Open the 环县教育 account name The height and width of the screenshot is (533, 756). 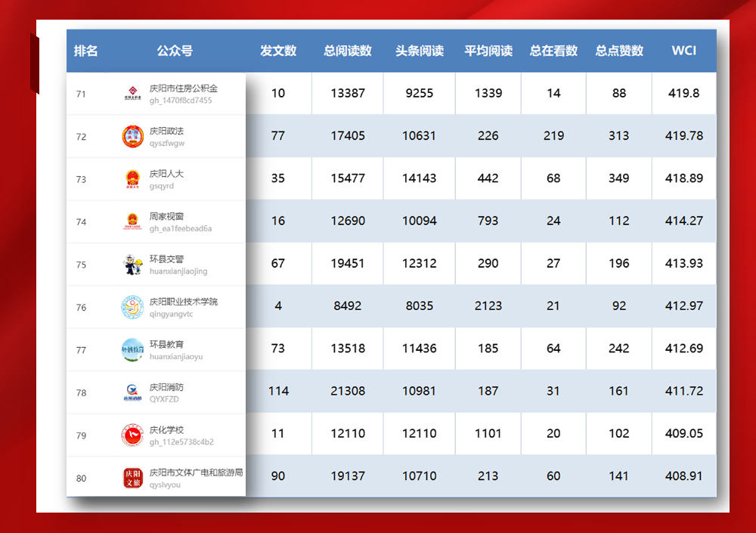[166, 345]
